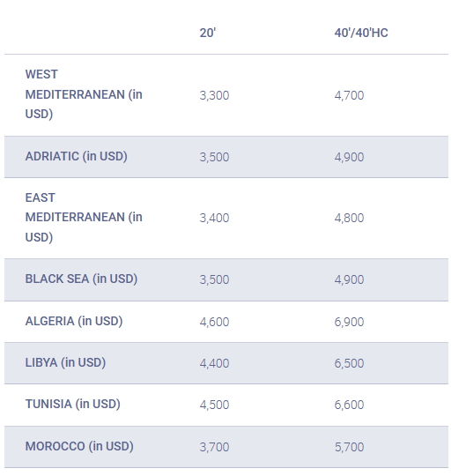Click West Mediterranean 40' rate 4,700
The image size is (459, 476).
(349, 95)
